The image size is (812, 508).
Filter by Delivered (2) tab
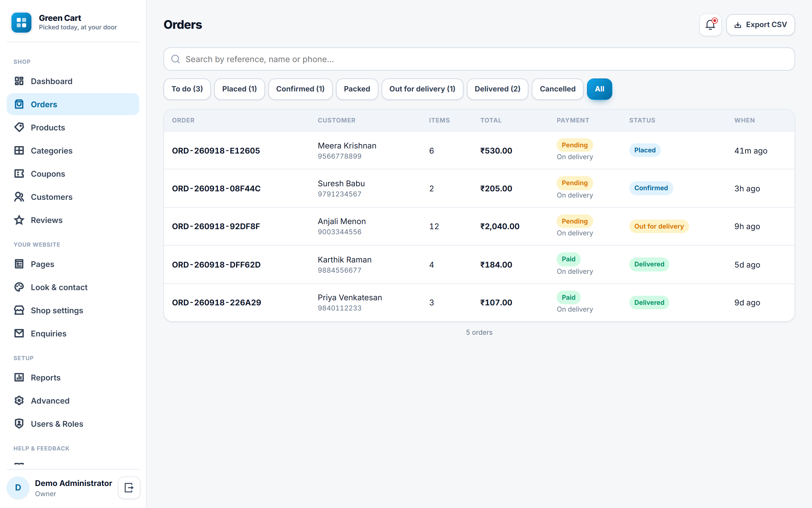pos(498,89)
